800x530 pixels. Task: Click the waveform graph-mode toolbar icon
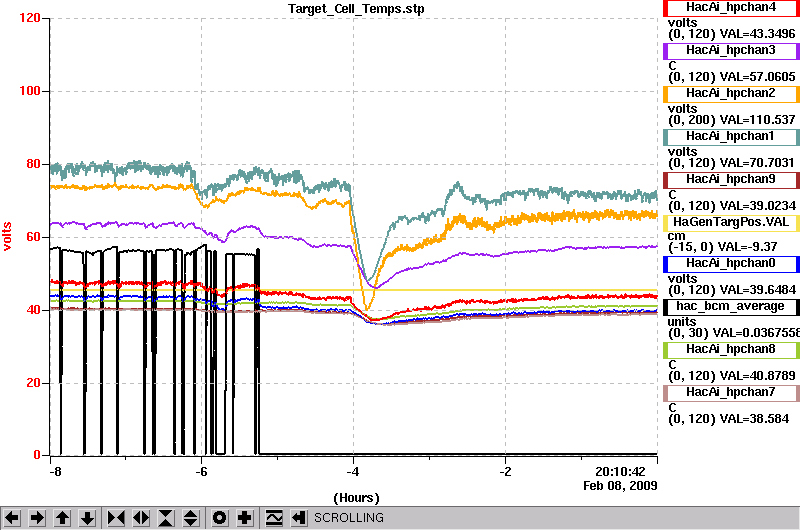(x=274, y=518)
